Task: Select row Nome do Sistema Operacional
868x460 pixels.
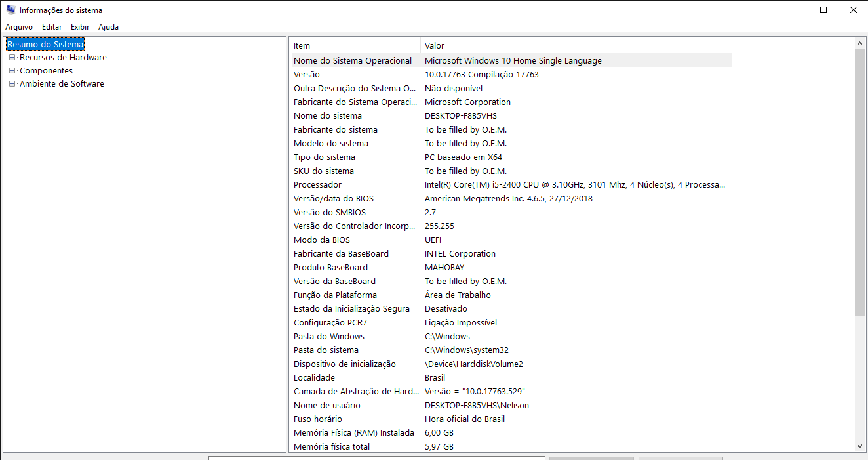Action: pos(511,60)
